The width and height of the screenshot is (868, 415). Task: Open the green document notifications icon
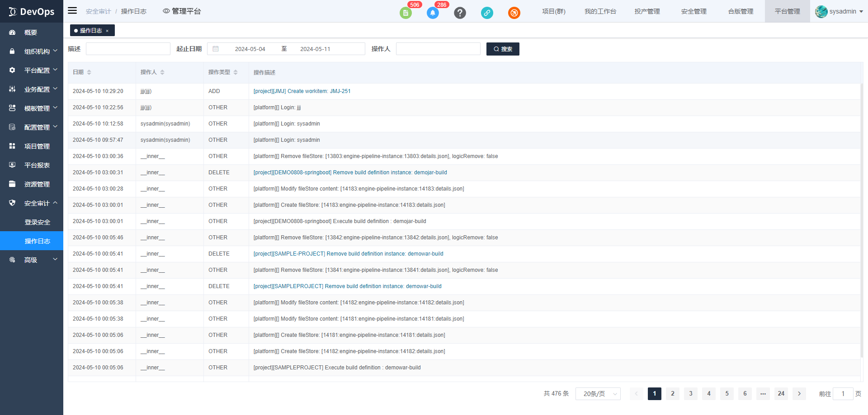406,13
